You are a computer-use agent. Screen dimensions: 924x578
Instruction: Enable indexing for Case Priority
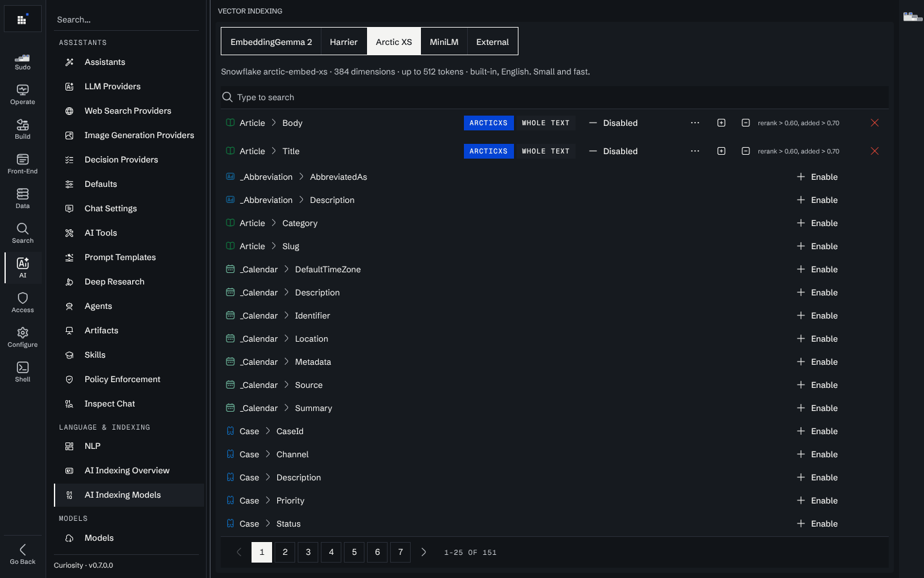pyautogui.click(x=817, y=500)
